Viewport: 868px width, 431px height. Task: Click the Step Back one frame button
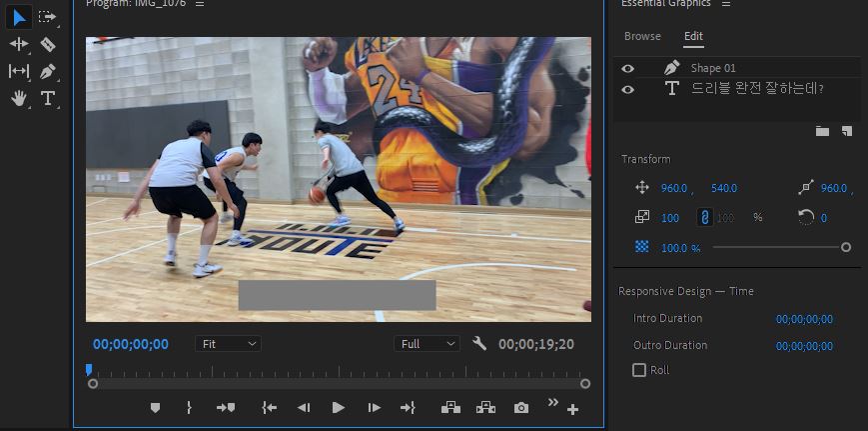pyautogui.click(x=304, y=408)
